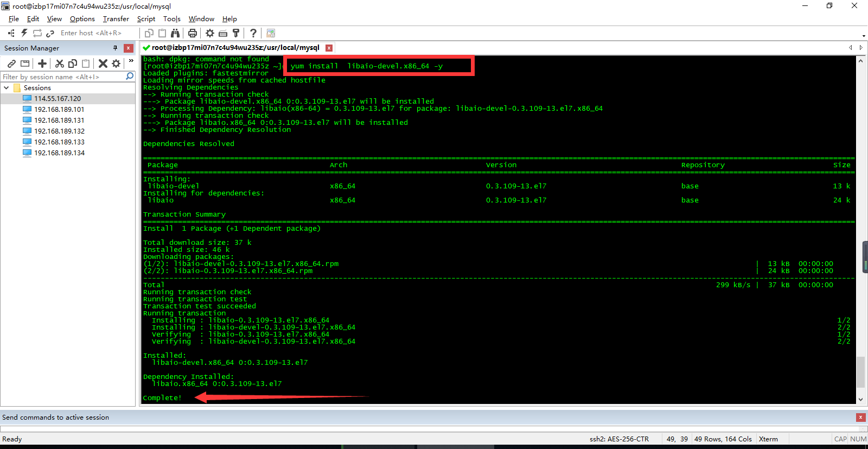Click the Quick Connect lightning icon
Image resolution: width=868 pixels, height=449 pixels.
click(24, 33)
